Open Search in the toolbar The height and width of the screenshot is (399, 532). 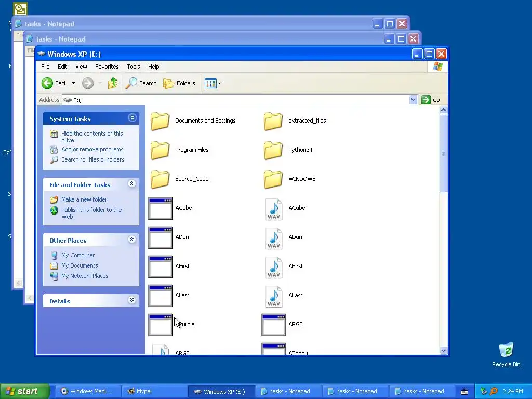(x=141, y=83)
